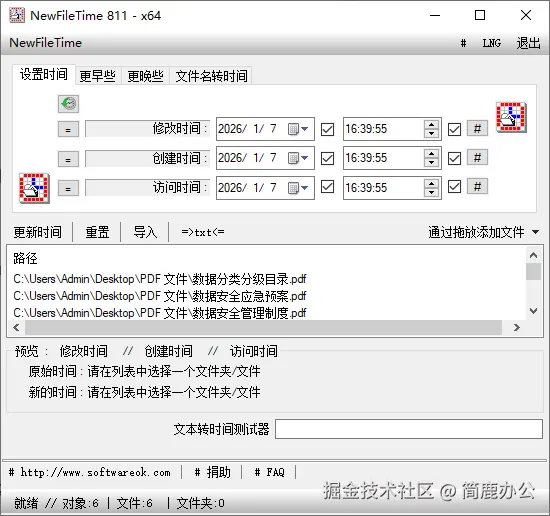
Task: Toggle the 创建时间 date checkbox
Action: (x=327, y=158)
